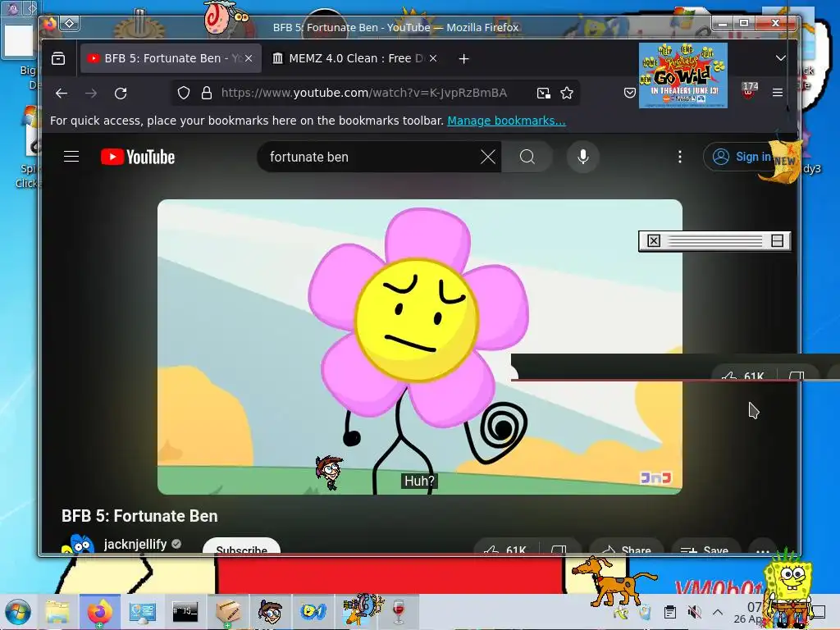Viewport: 840px width, 630px height.
Task: Bookmark this page with star icon
Action: (567, 94)
